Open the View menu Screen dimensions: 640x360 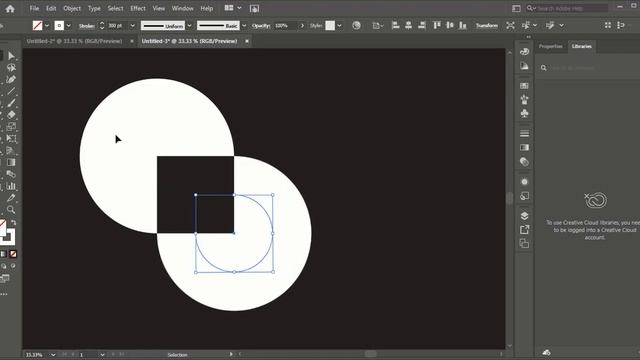tap(158, 8)
